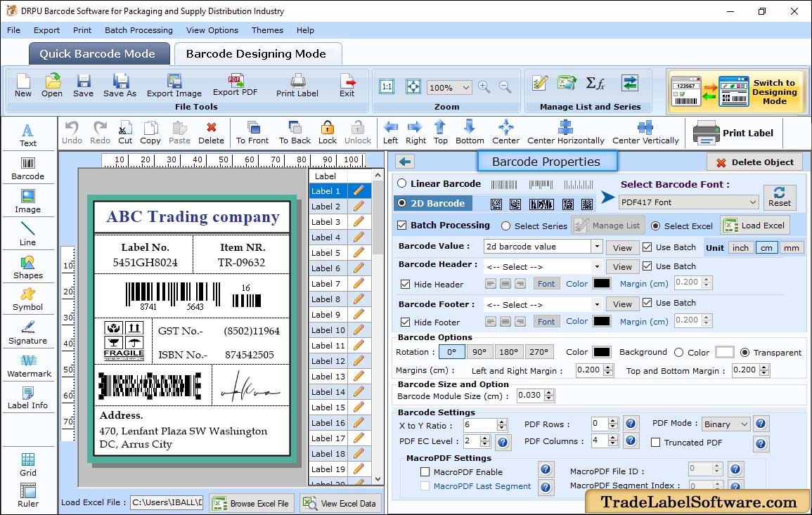The image size is (812, 515).
Task: Click edit pencil for Label 5
Action: [359, 253]
